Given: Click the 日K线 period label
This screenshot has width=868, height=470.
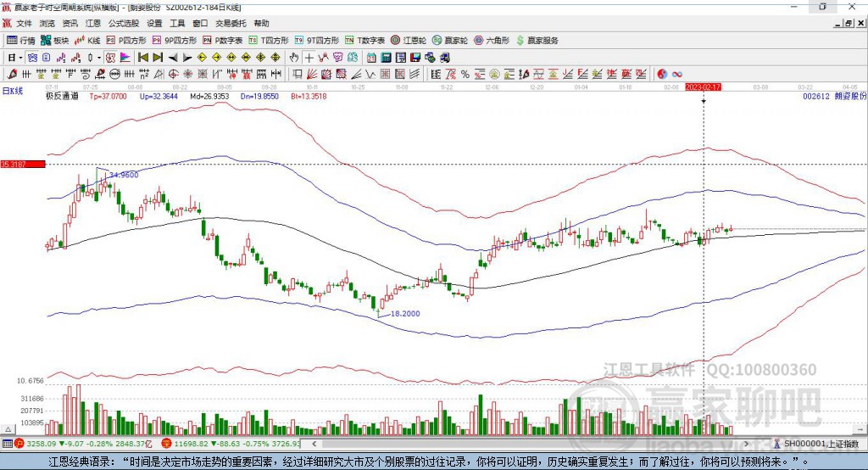Looking at the screenshot, I should (12, 90).
